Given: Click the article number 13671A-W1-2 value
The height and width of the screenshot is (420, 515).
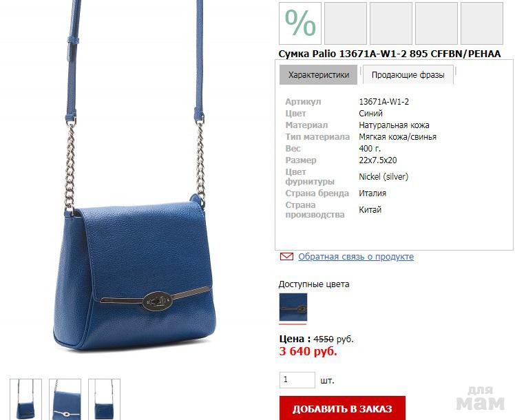Looking at the screenshot, I should point(383,101).
